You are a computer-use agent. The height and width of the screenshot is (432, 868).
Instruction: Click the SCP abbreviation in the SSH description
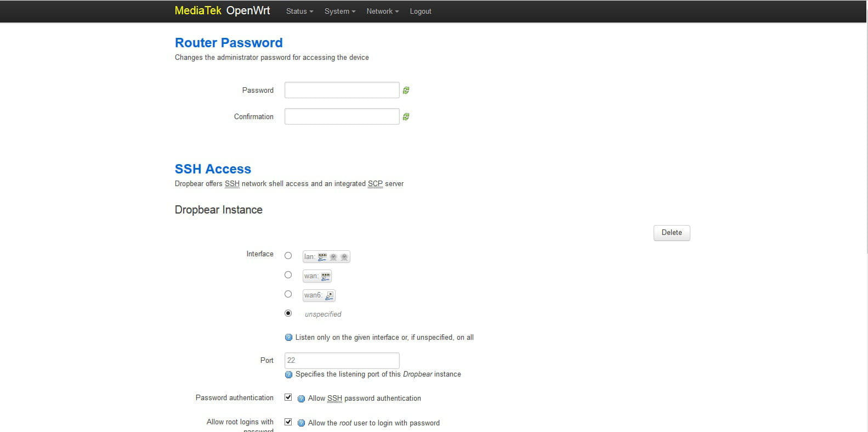coord(375,184)
